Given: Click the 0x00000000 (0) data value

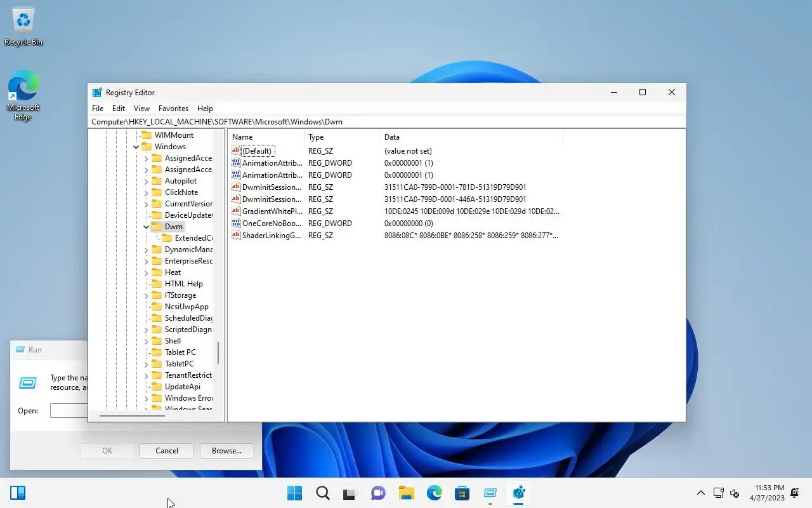Looking at the screenshot, I should tap(409, 224).
